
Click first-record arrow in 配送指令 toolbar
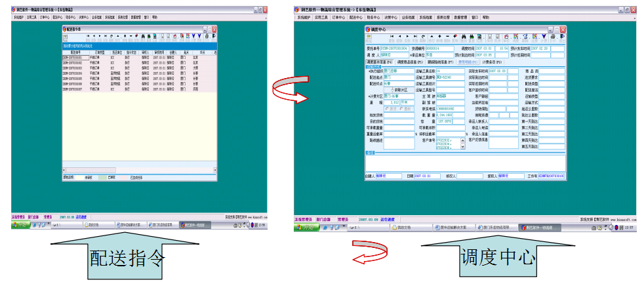point(87,36)
